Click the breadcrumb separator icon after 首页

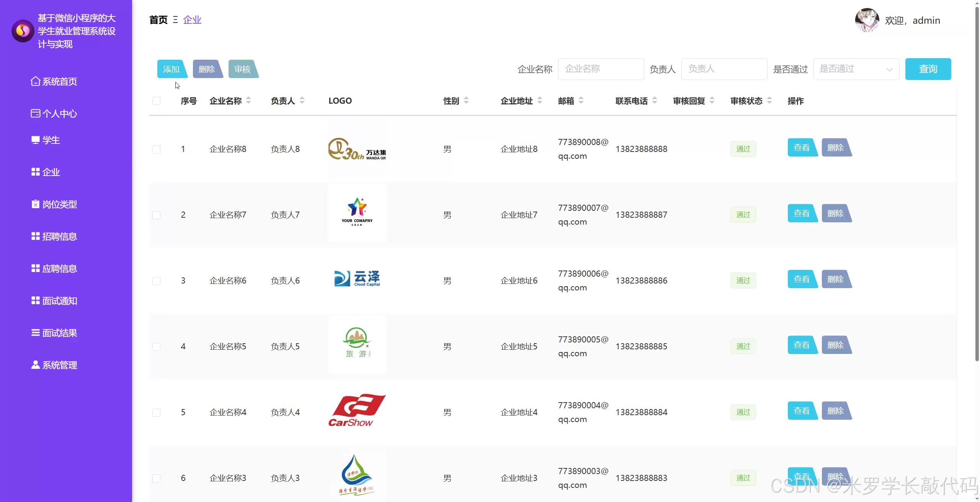[x=175, y=20]
